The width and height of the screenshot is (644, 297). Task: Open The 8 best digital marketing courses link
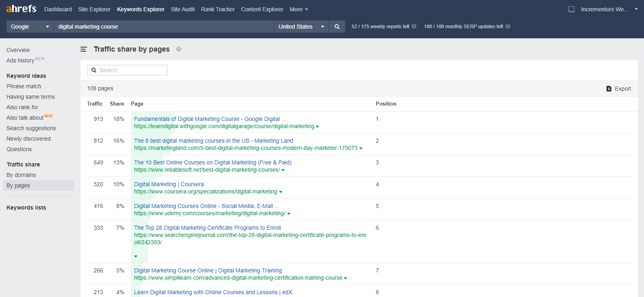pyautogui.click(x=213, y=141)
